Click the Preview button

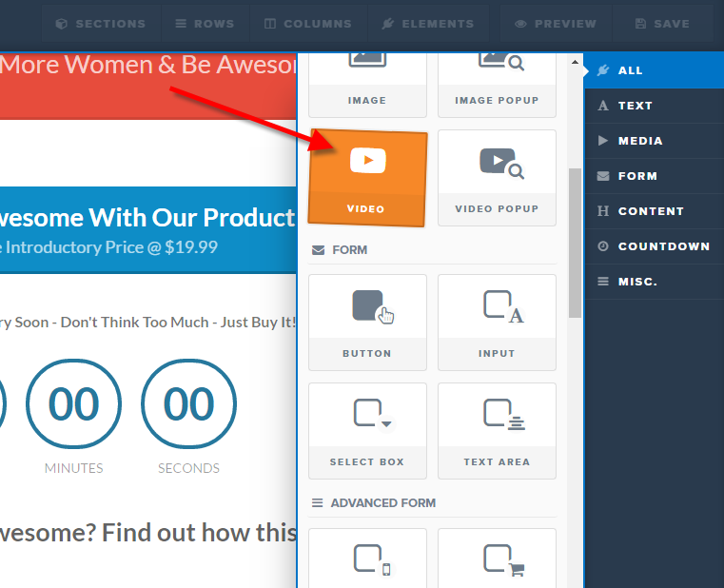coord(556,24)
